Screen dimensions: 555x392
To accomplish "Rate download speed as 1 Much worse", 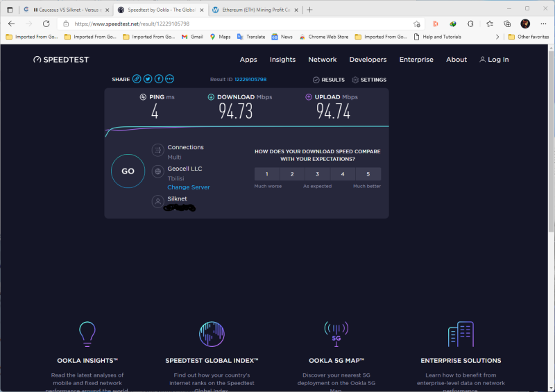I will click(x=267, y=174).
